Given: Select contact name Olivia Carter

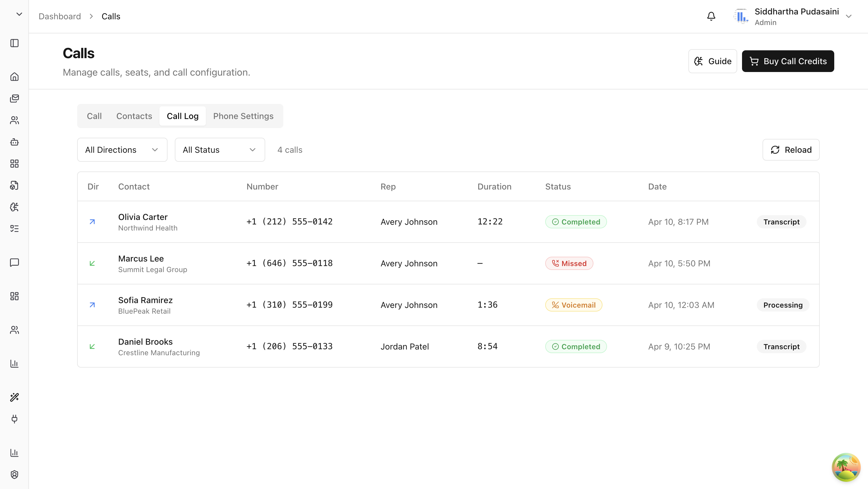Looking at the screenshot, I should [143, 217].
